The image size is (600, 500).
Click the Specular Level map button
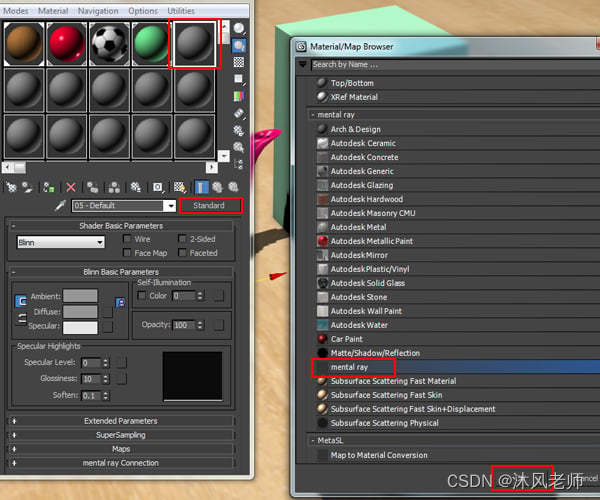point(121,363)
